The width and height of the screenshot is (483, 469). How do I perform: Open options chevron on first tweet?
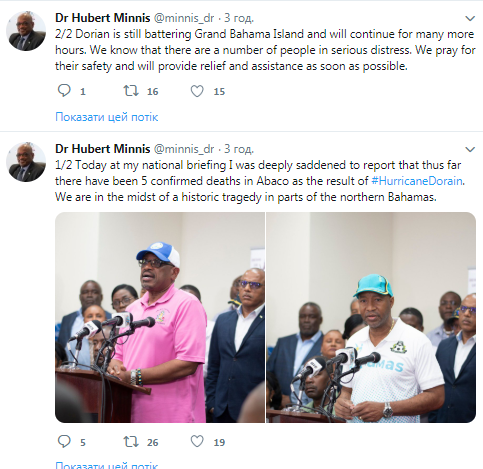tap(470, 18)
